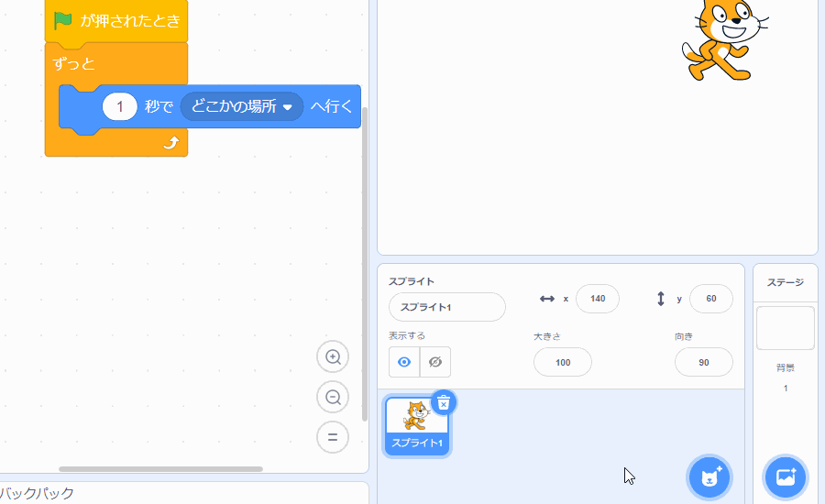Click the 向き label

coord(684,336)
